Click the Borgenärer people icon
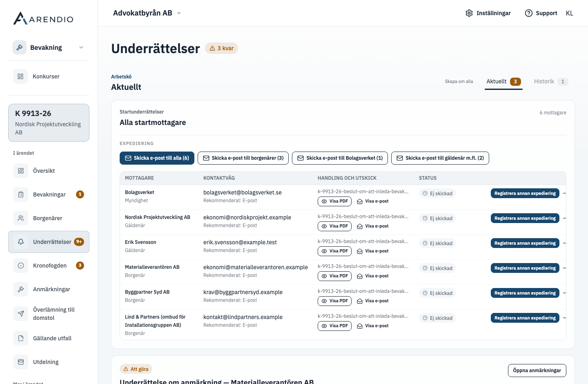The image size is (588, 384). pos(21,218)
